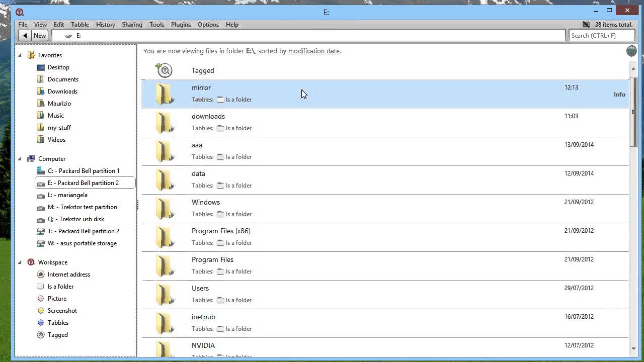Select the data folder icon

(x=165, y=180)
